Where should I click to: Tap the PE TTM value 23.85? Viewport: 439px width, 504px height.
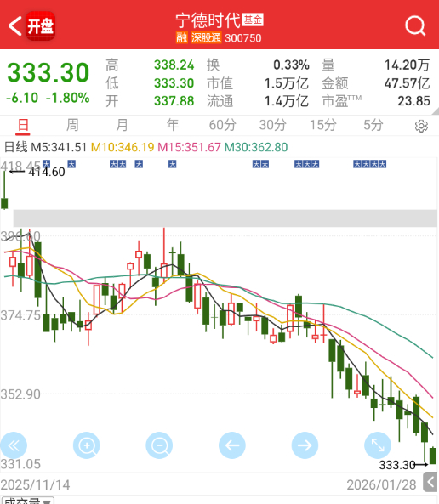(413, 101)
